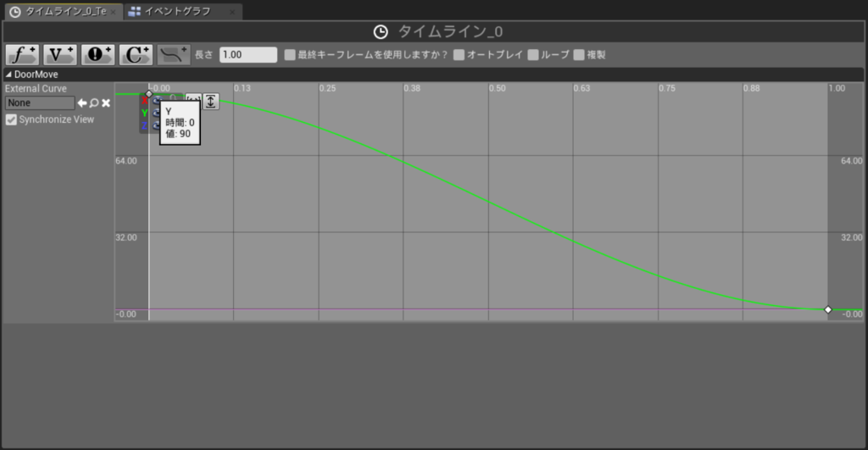The height and width of the screenshot is (450, 868).
Task: Click the 0.75 time ruler label
Action: 667,88
